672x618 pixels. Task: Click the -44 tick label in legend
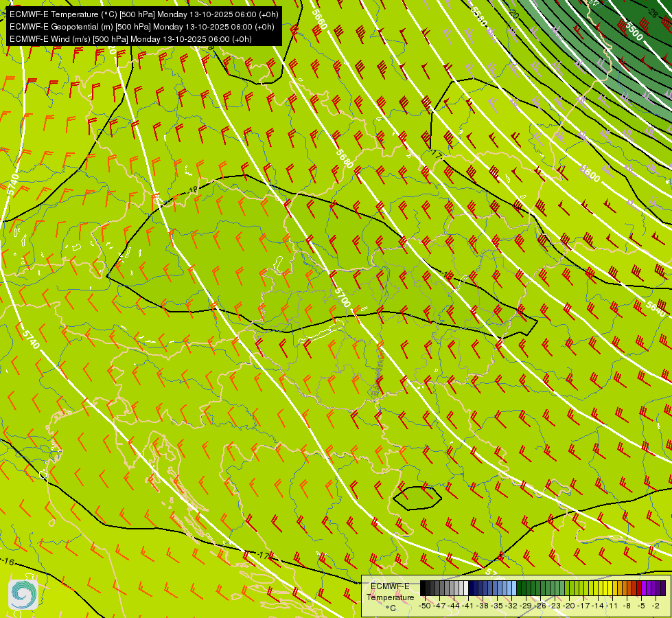(x=454, y=606)
